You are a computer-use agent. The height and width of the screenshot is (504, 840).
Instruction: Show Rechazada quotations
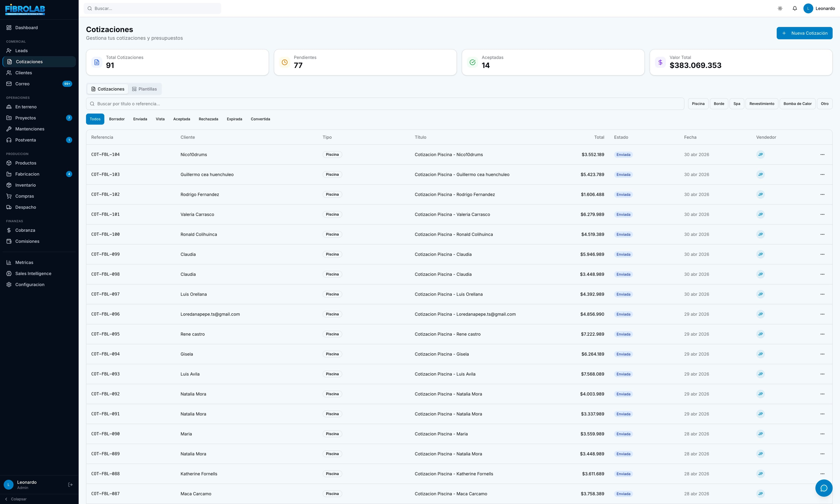click(208, 119)
